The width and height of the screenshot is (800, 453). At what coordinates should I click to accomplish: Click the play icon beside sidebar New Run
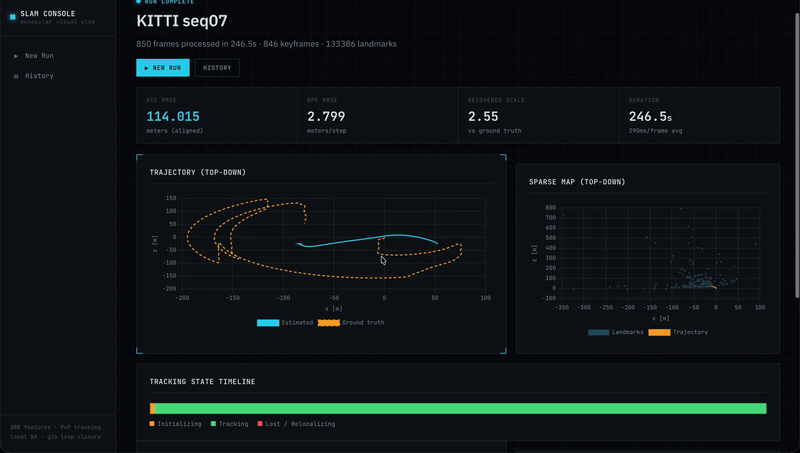click(16, 56)
